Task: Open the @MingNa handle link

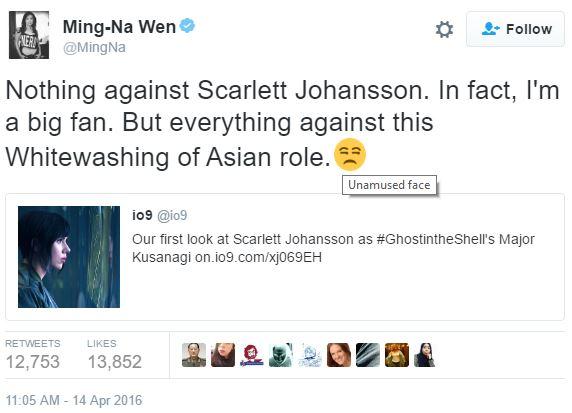Action: coord(94,47)
